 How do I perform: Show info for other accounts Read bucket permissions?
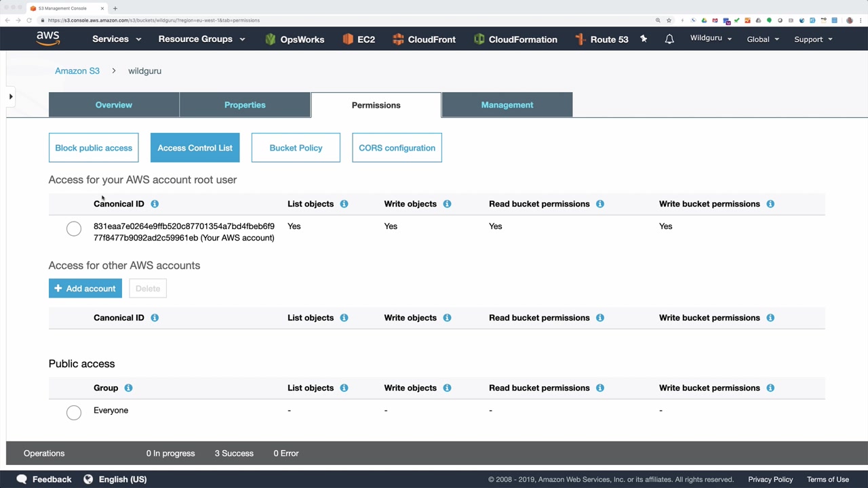point(600,318)
